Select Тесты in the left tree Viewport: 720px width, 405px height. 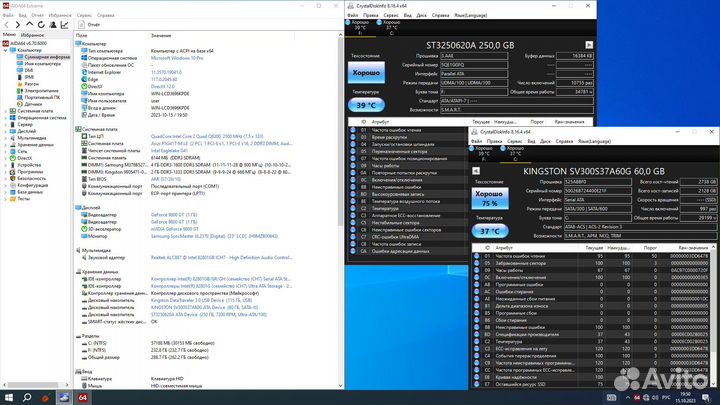pyautogui.click(x=23, y=199)
